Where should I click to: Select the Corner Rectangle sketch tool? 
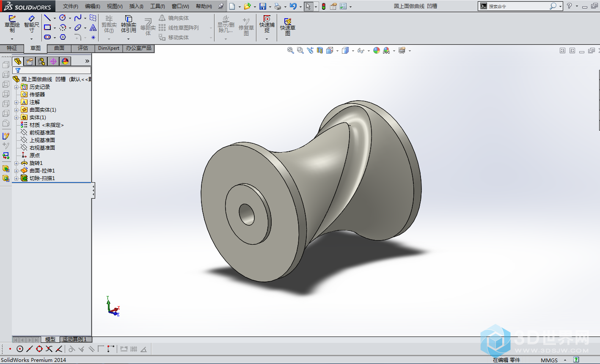click(47, 27)
